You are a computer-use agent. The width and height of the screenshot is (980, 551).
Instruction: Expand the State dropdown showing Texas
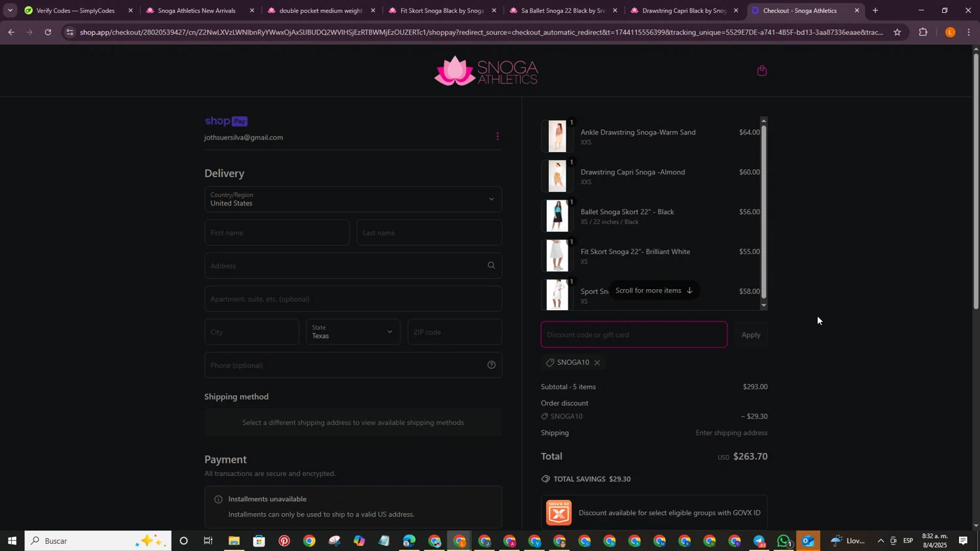[353, 332]
